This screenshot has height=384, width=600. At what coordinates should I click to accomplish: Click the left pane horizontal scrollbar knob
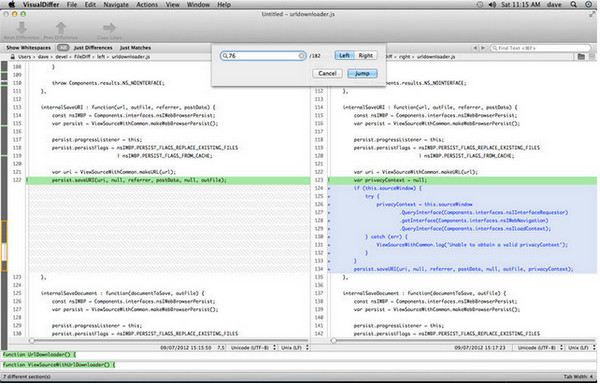click(32, 340)
